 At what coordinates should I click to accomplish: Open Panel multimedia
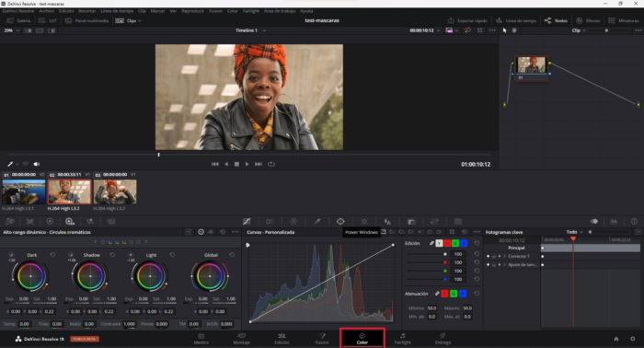pos(86,20)
